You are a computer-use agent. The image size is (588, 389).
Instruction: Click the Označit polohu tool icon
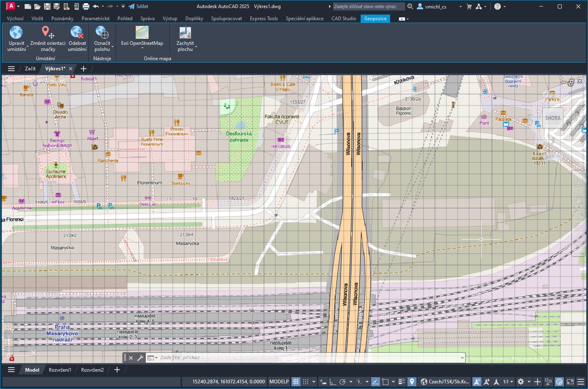click(102, 32)
